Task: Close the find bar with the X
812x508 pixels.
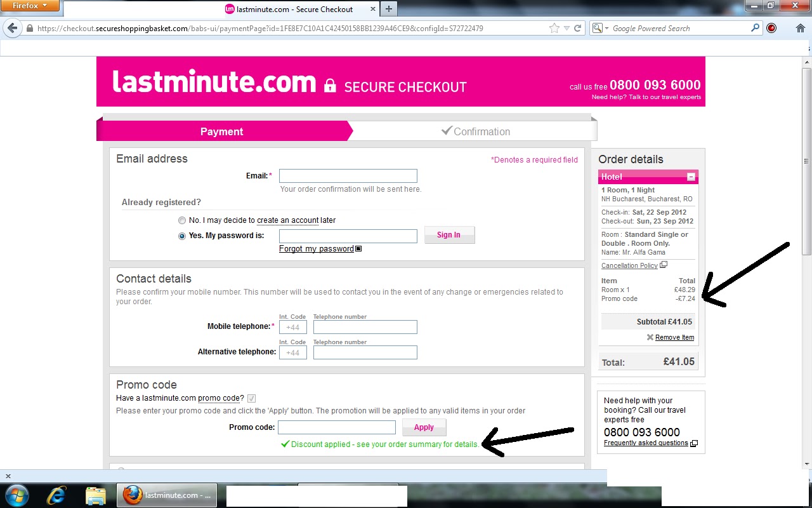Action: click(8, 476)
